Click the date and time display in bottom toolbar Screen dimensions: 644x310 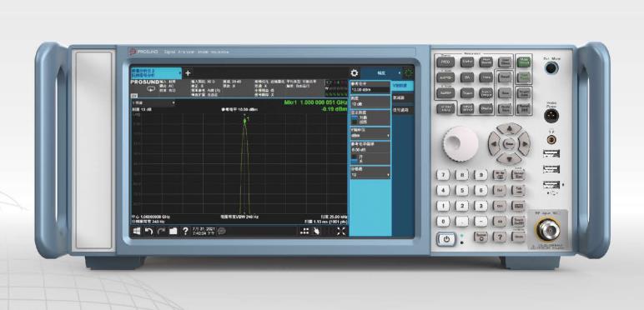(x=204, y=232)
